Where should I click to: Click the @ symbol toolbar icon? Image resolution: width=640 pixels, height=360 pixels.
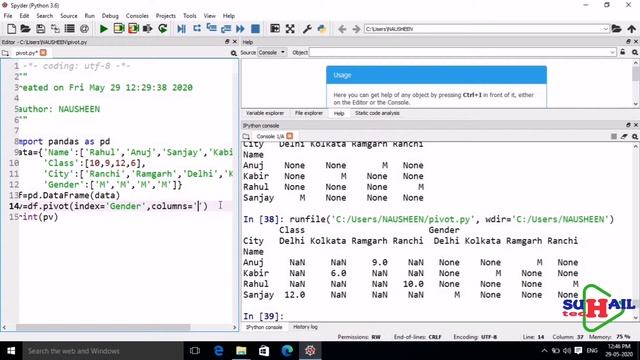click(84, 29)
